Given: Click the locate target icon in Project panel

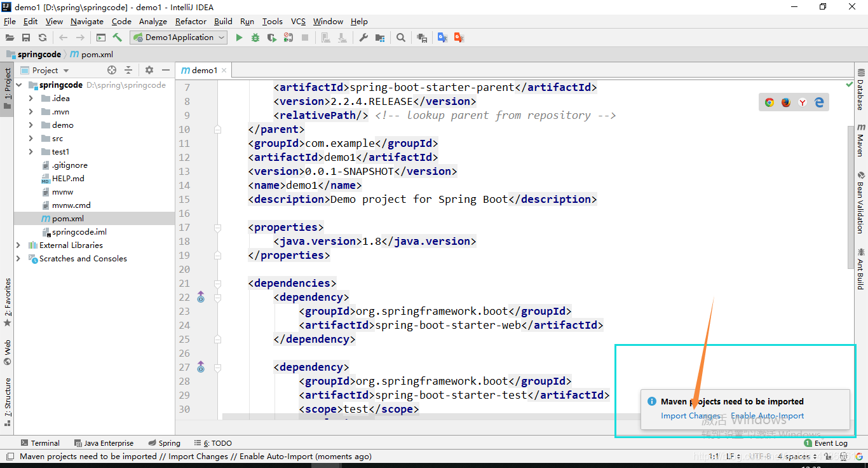Looking at the screenshot, I should 112,70.
